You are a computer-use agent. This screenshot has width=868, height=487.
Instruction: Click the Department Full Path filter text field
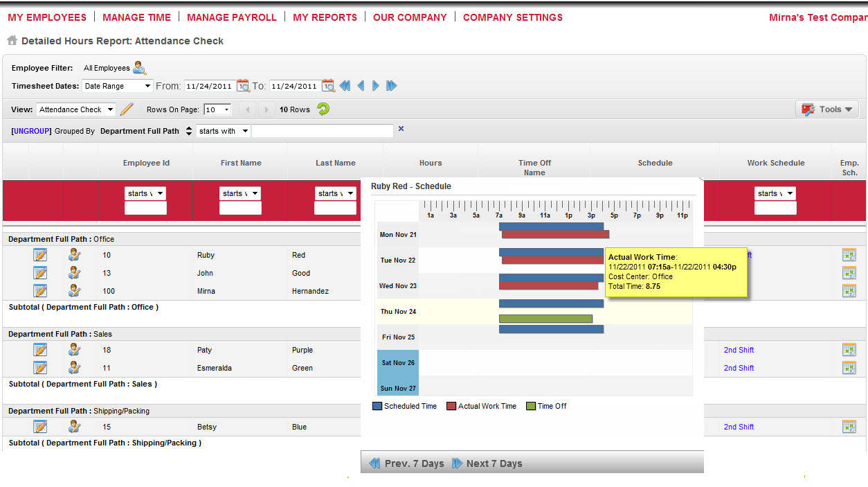[322, 131]
